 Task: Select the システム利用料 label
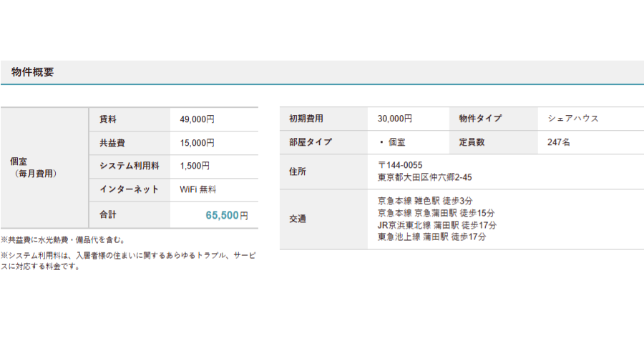click(x=129, y=166)
